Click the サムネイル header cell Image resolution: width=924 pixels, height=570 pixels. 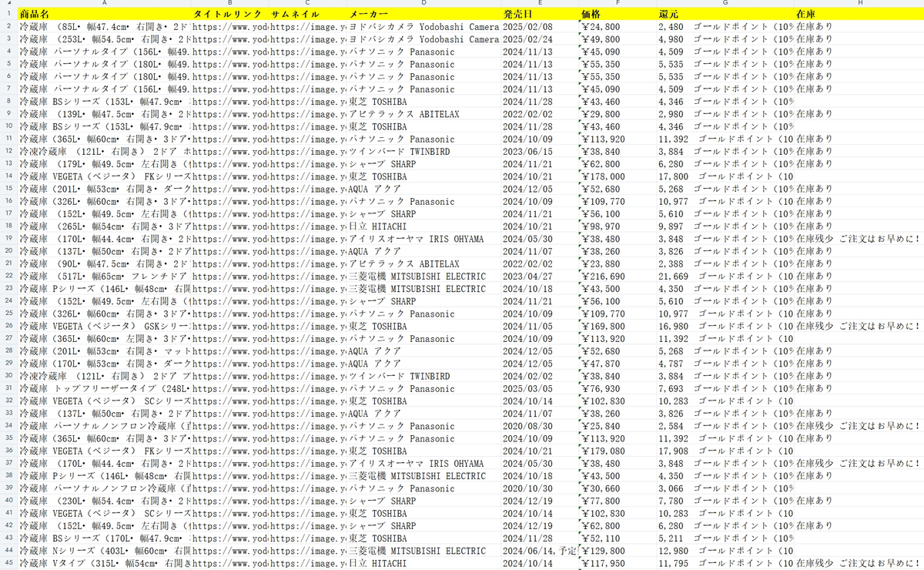tap(307, 14)
